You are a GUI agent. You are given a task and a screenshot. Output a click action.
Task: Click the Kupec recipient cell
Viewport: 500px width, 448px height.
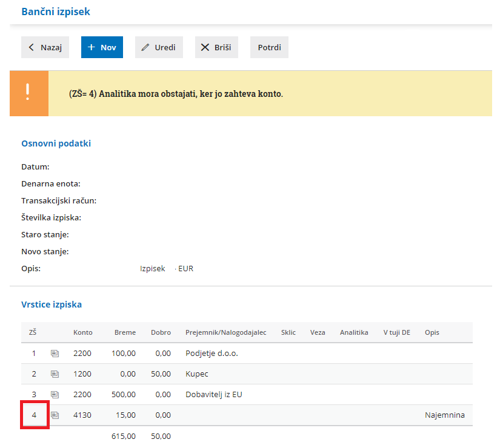click(197, 374)
